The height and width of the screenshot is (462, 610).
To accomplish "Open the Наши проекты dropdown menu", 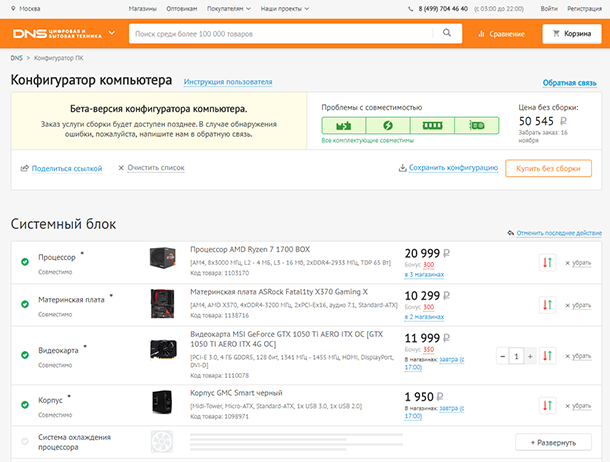I will click(285, 9).
